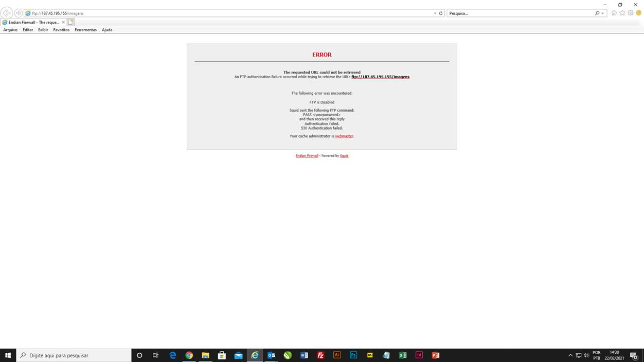Click the red ERROR heading
The image size is (644, 362).
(x=322, y=55)
